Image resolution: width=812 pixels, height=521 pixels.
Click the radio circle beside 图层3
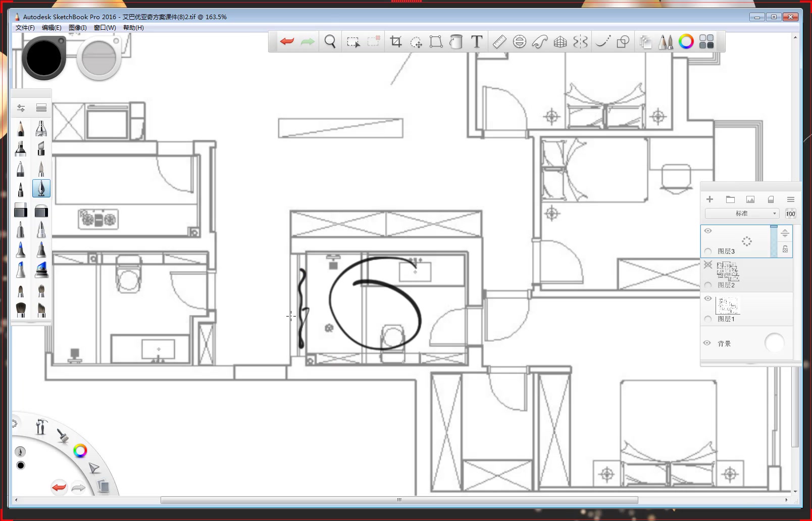pos(708,251)
